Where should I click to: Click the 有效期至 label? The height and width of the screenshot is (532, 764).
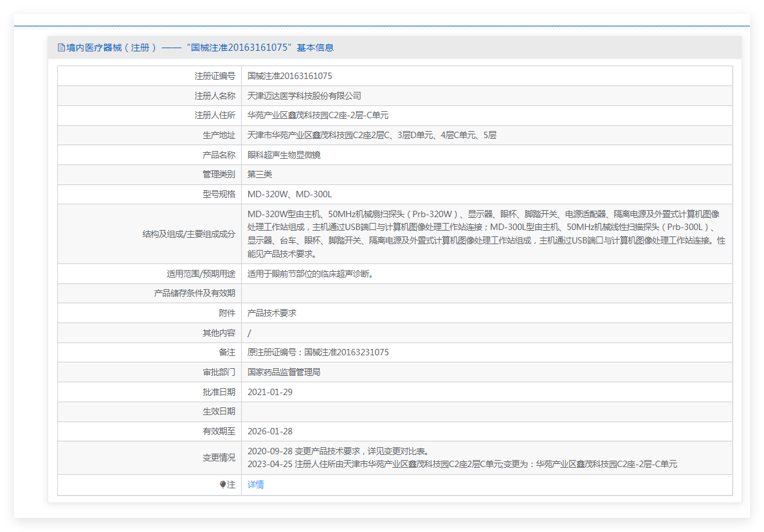[x=219, y=432]
